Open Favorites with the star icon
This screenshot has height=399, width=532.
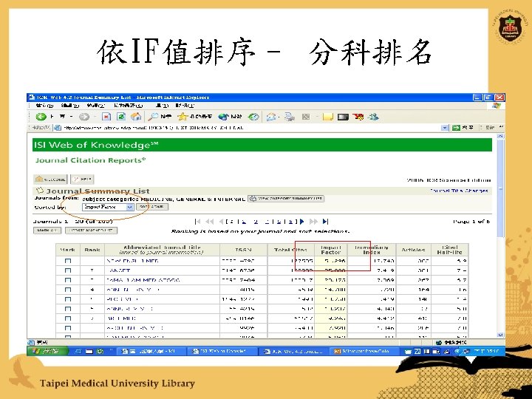183,117
